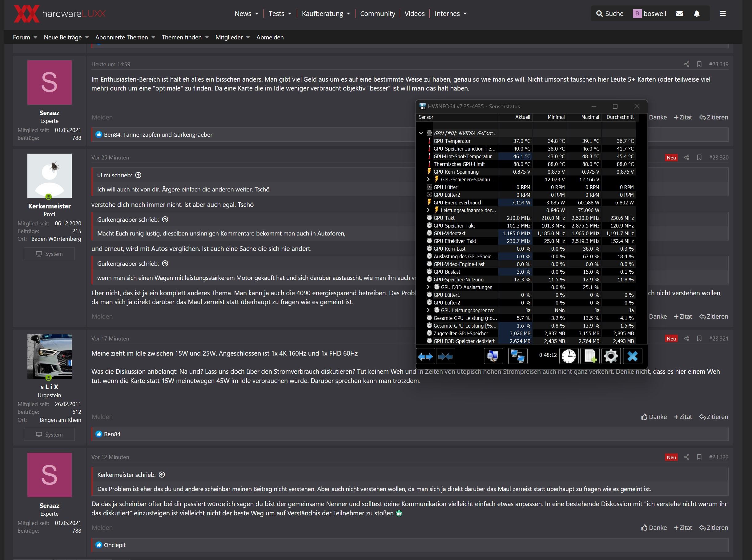The height and width of the screenshot is (560, 752).
Task: Click Melden under sLiX's post
Action: 102,417
